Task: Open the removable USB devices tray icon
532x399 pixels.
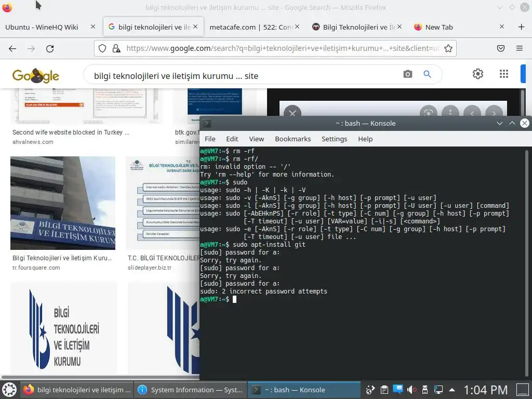Action: pyautogui.click(x=425, y=390)
